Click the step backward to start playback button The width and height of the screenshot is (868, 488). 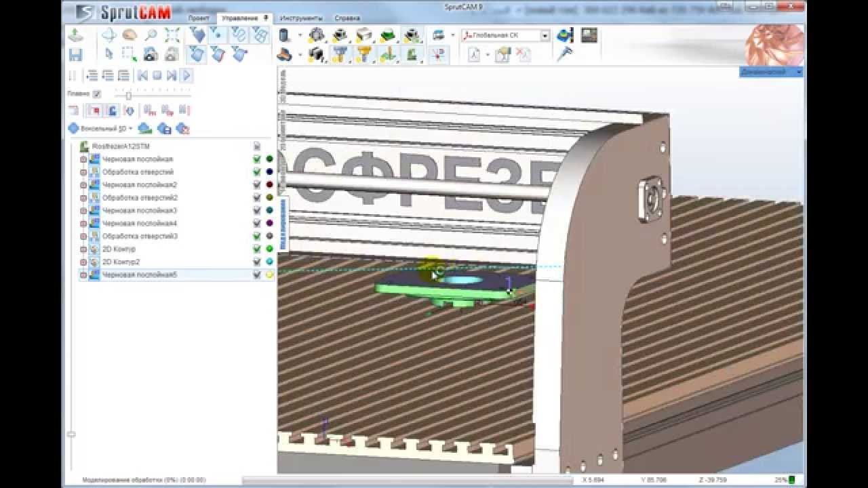click(x=142, y=75)
